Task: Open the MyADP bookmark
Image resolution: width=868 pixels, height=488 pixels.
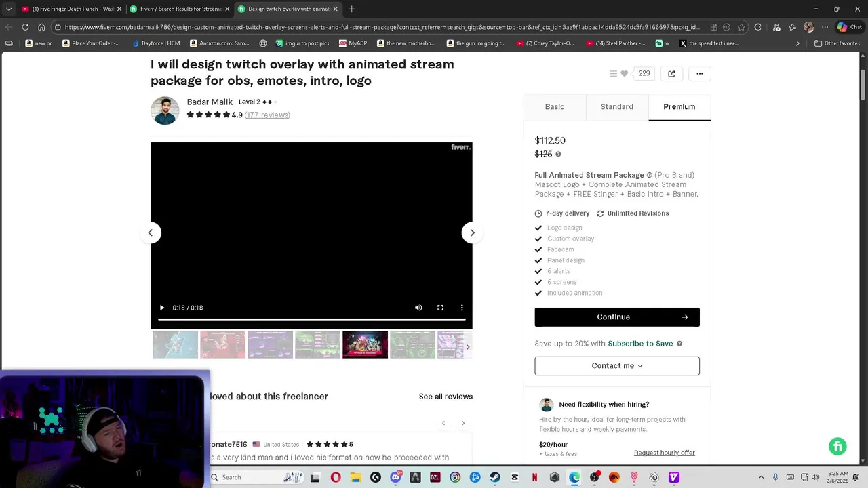Action: click(x=353, y=43)
